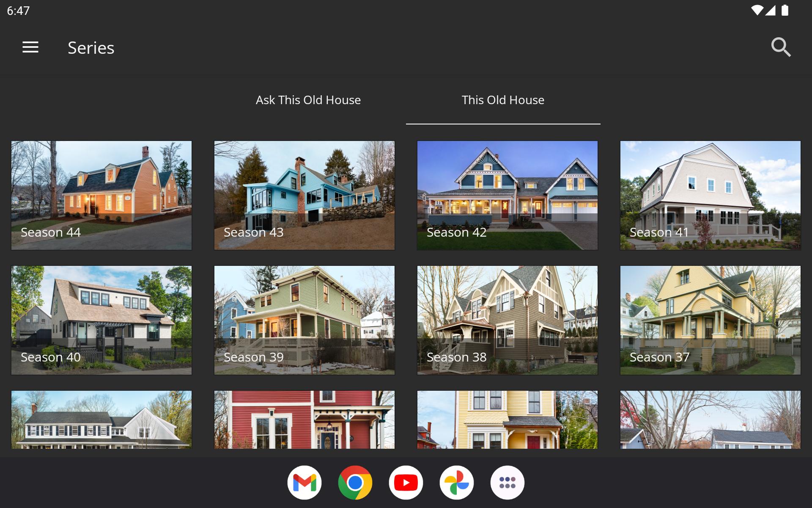Tap the search magnifier icon

[781, 47]
